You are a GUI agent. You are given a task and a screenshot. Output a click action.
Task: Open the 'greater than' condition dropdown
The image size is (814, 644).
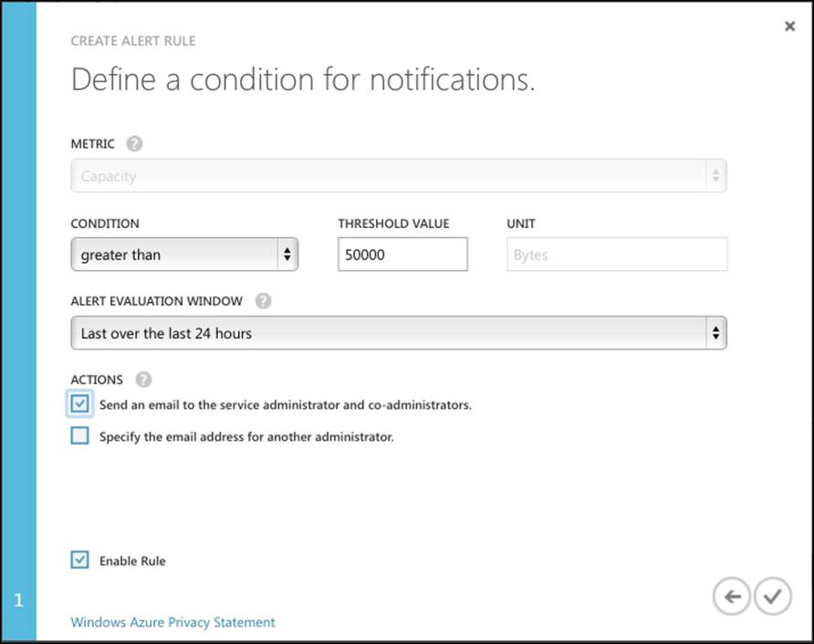184,254
